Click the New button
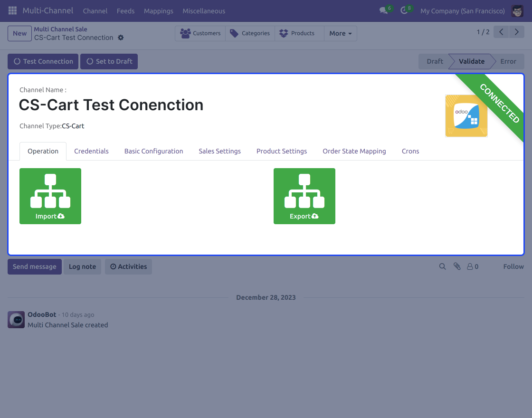 coord(19,33)
